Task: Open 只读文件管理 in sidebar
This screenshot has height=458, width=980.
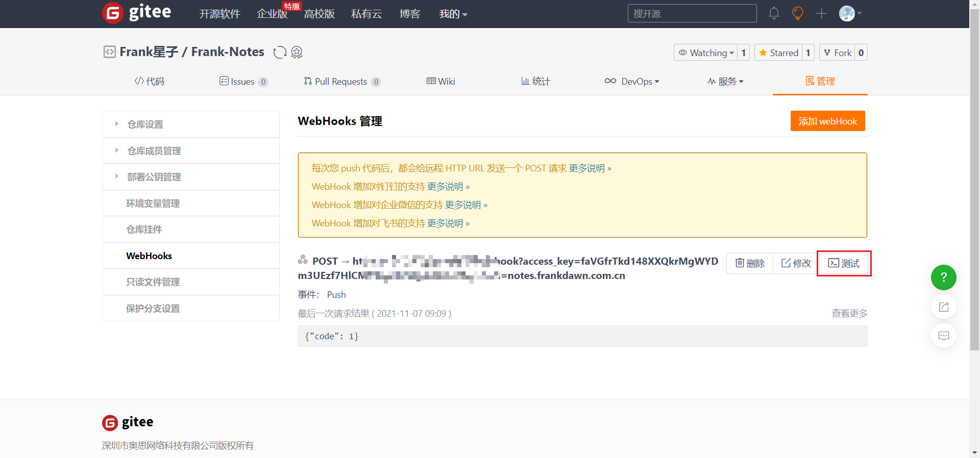Action: [191, 282]
